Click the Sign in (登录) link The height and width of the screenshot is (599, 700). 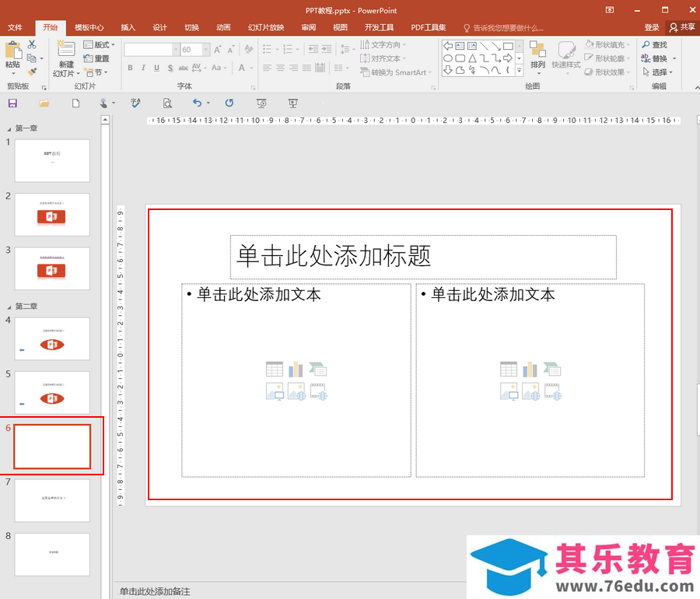[652, 28]
